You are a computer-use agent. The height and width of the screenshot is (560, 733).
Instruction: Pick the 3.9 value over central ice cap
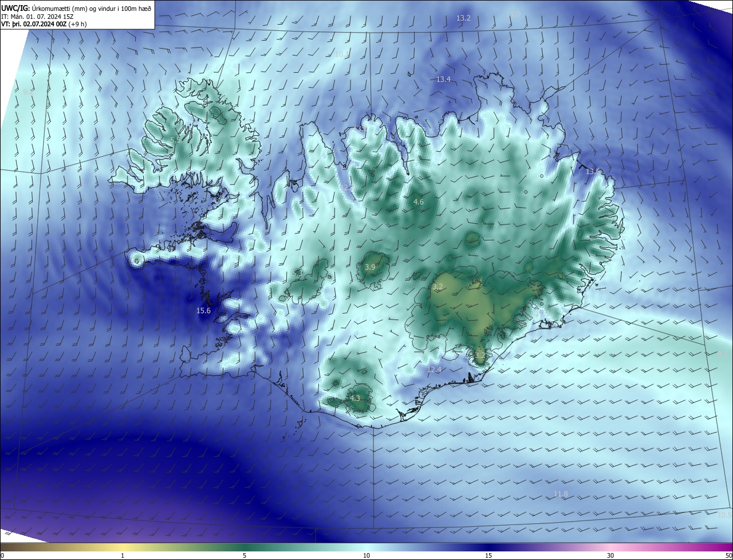[x=370, y=267]
